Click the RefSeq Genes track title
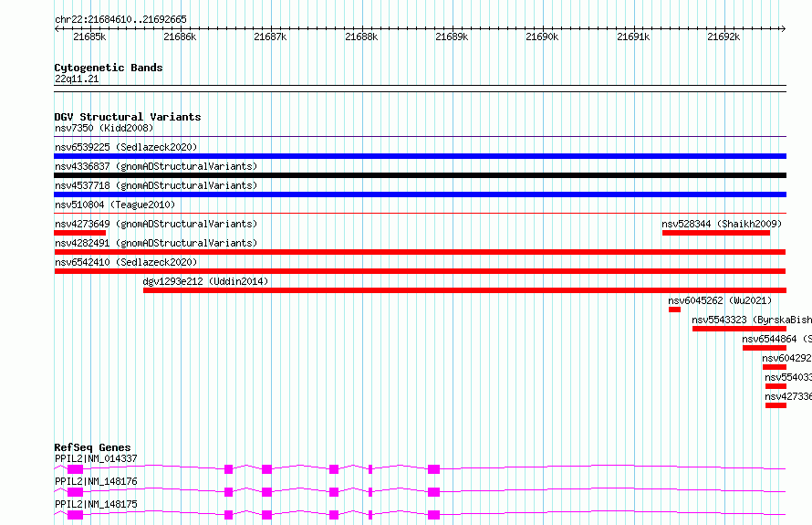 coord(93,447)
